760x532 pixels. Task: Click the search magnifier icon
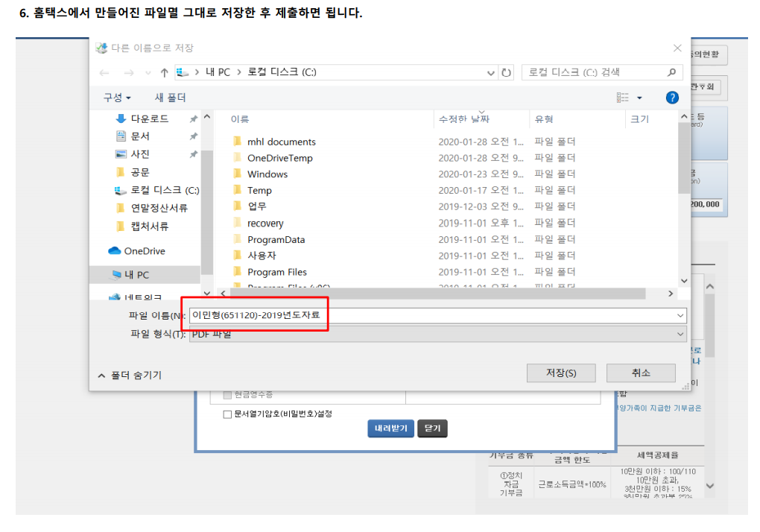[671, 72]
